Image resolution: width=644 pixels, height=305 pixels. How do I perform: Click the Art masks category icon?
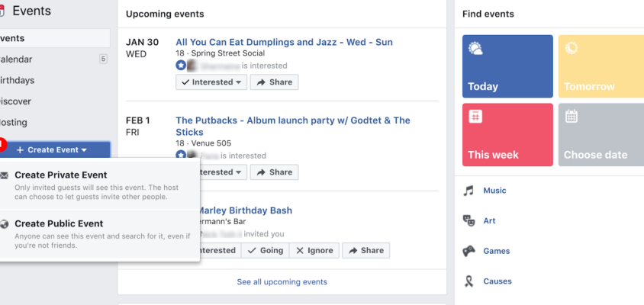click(469, 220)
